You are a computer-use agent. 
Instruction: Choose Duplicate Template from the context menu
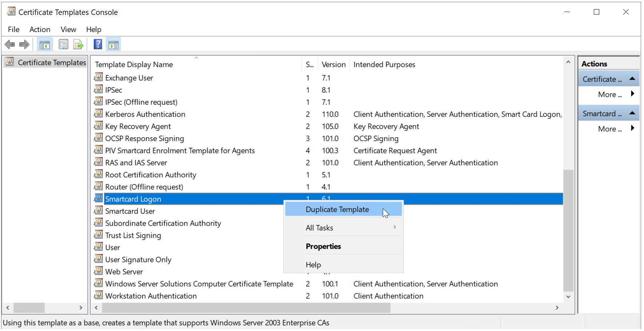click(337, 209)
